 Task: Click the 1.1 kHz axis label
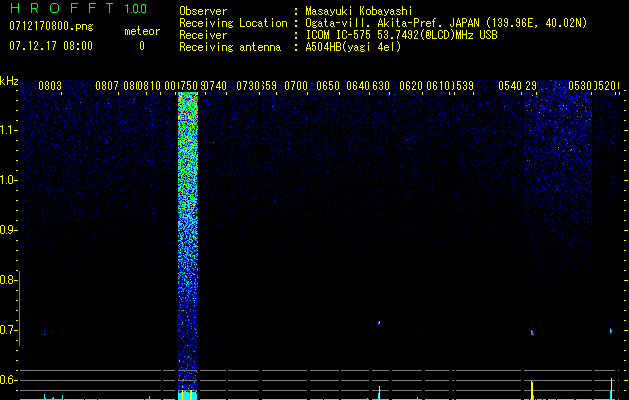tap(8, 130)
